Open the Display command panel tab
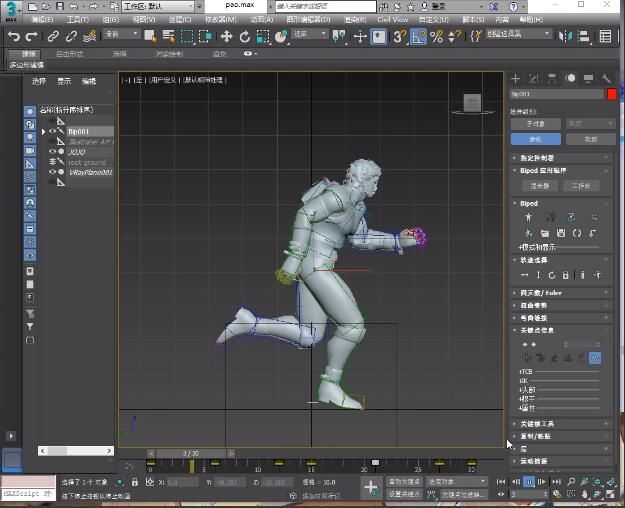Image resolution: width=625 pixels, height=508 pixels. [x=588, y=79]
